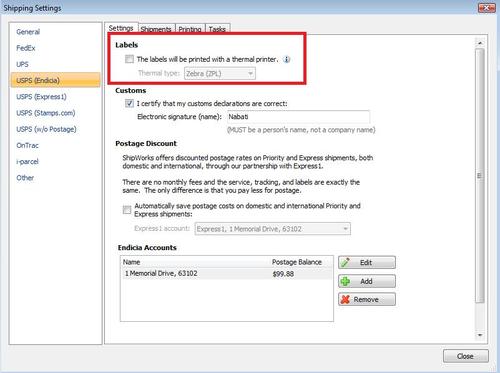Click in the Electronic signature name field

pyautogui.click(x=298, y=117)
